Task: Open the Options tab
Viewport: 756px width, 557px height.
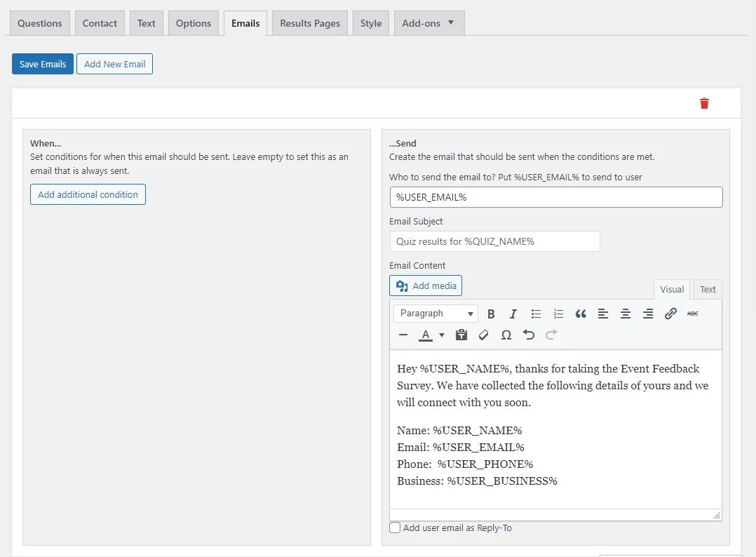Action: [194, 23]
